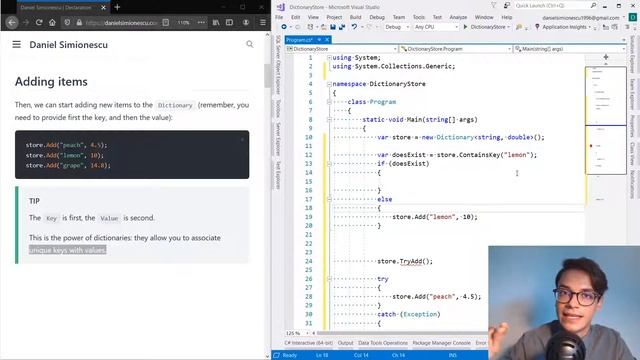Click the Firefox address bar URL
The width and height of the screenshot is (640, 360).
131,23
